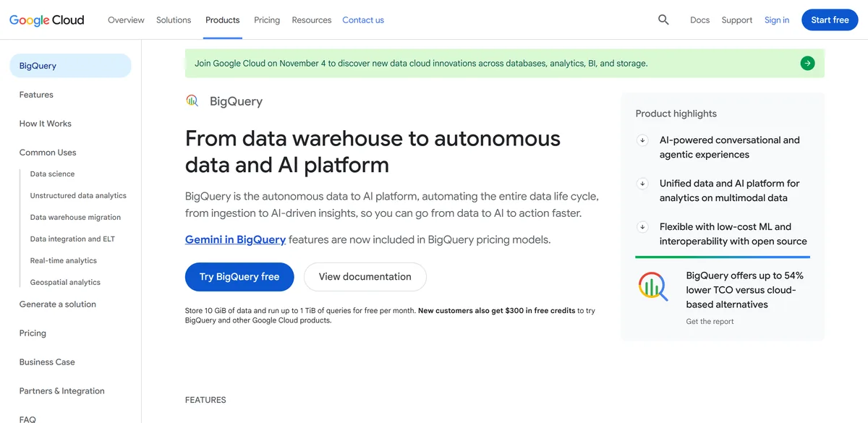Image resolution: width=868 pixels, height=423 pixels.
Task: Open the Resources nav menu
Action: click(312, 20)
